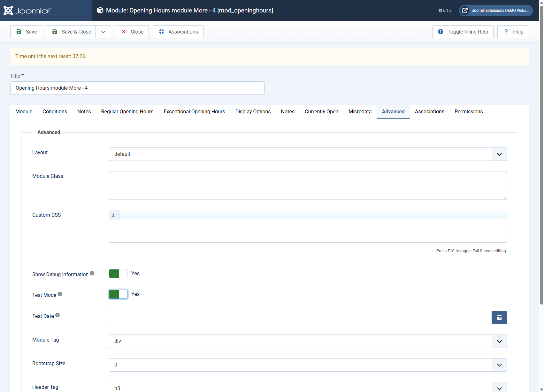Open the Associations tab
The height and width of the screenshot is (392, 544).
[x=430, y=112]
